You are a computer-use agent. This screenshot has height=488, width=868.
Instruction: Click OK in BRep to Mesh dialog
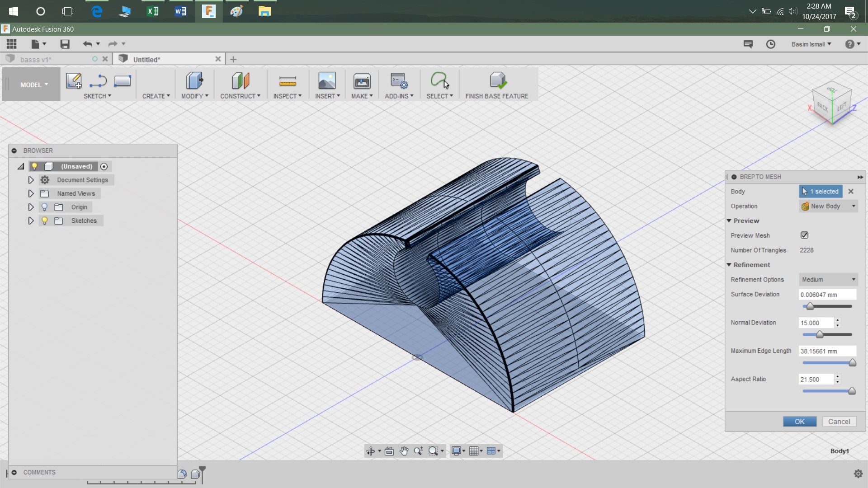point(799,422)
